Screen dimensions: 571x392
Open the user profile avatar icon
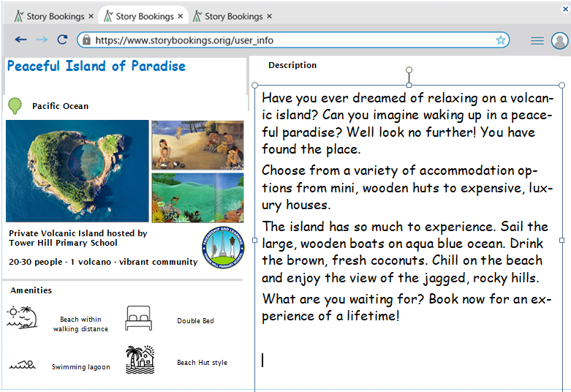point(560,40)
